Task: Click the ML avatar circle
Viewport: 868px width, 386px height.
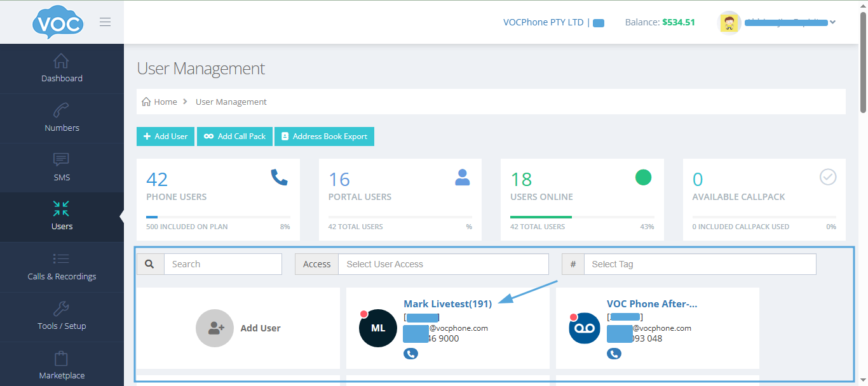Action: (x=378, y=328)
